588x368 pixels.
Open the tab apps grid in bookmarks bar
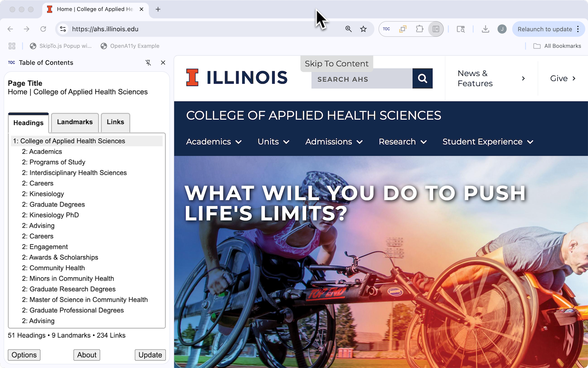click(x=12, y=46)
